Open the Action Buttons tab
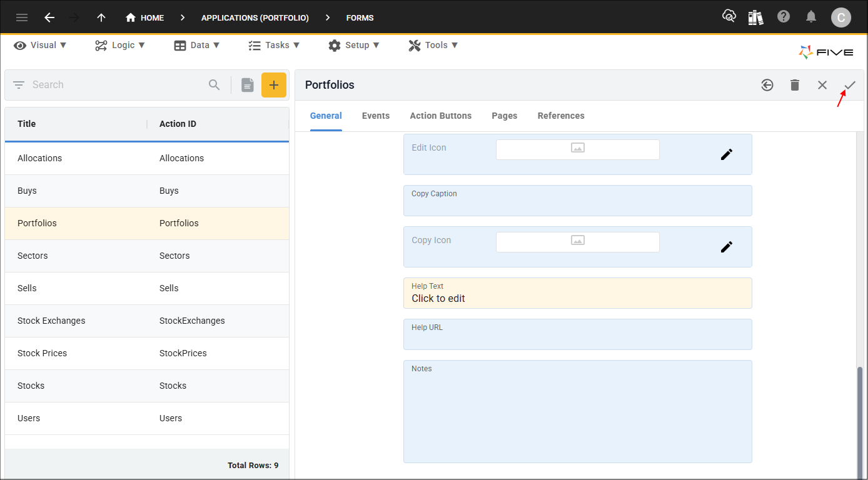 click(x=441, y=116)
